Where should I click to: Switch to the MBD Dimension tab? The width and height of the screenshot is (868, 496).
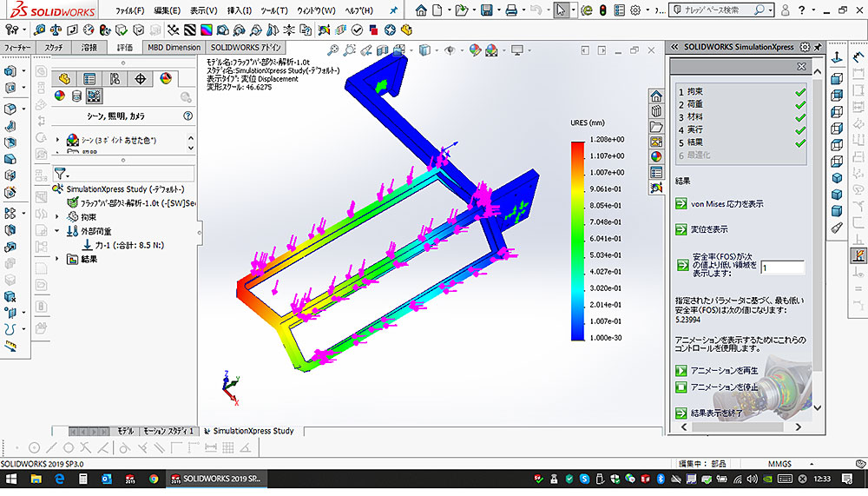coord(174,48)
